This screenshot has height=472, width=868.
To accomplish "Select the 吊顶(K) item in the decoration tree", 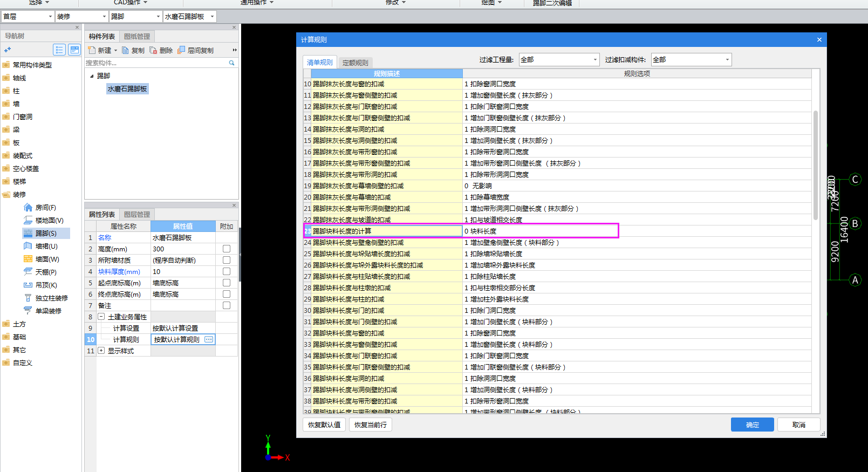I will click(40, 285).
